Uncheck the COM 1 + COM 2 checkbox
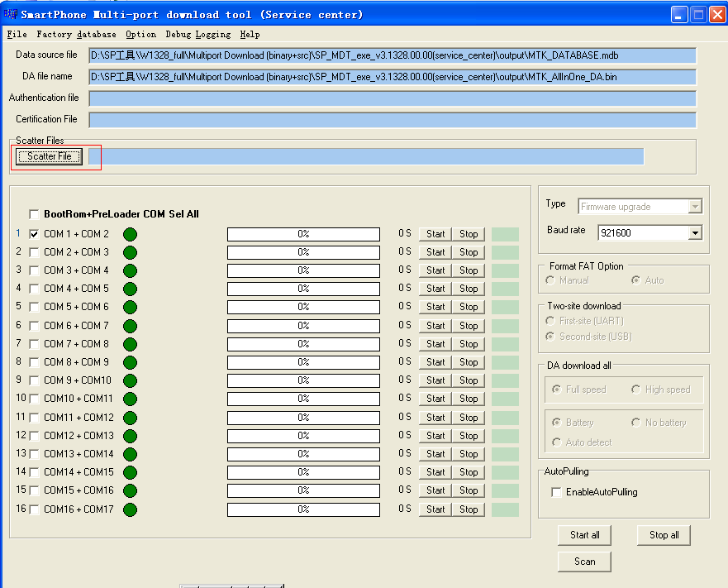Image resolution: width=728 pixels, height=588 pixels. [34, 234]
